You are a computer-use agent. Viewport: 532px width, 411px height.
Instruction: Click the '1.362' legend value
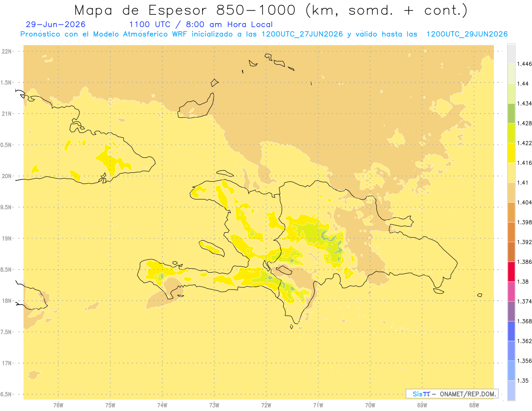[524, 341]
